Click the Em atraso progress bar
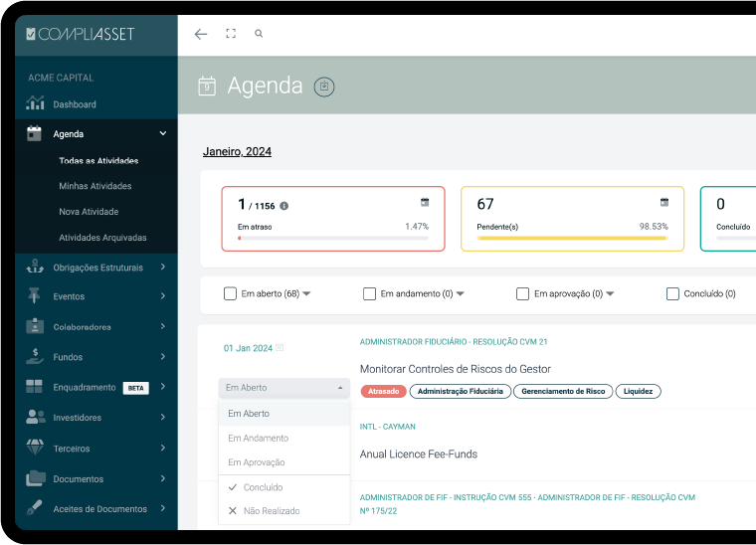This screenshot has width=756, height=545. click(333, 238)
